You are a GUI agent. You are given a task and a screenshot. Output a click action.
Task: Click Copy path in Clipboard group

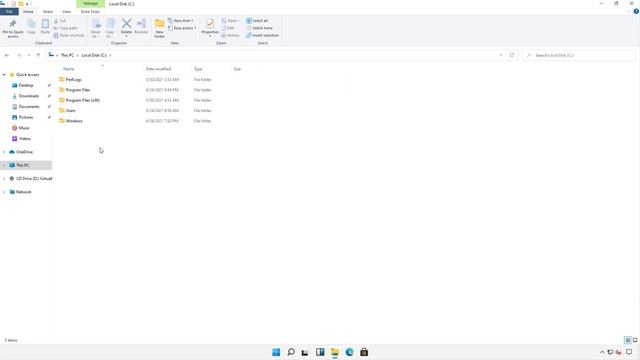point(65,28)
